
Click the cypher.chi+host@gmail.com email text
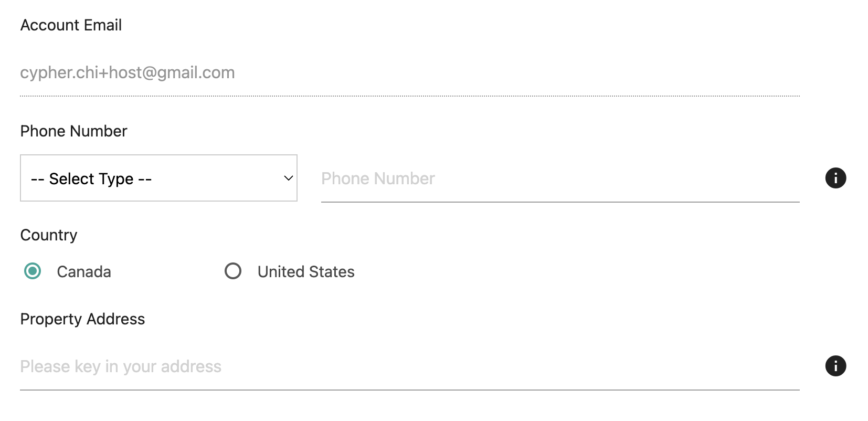(x=128, y=72)
